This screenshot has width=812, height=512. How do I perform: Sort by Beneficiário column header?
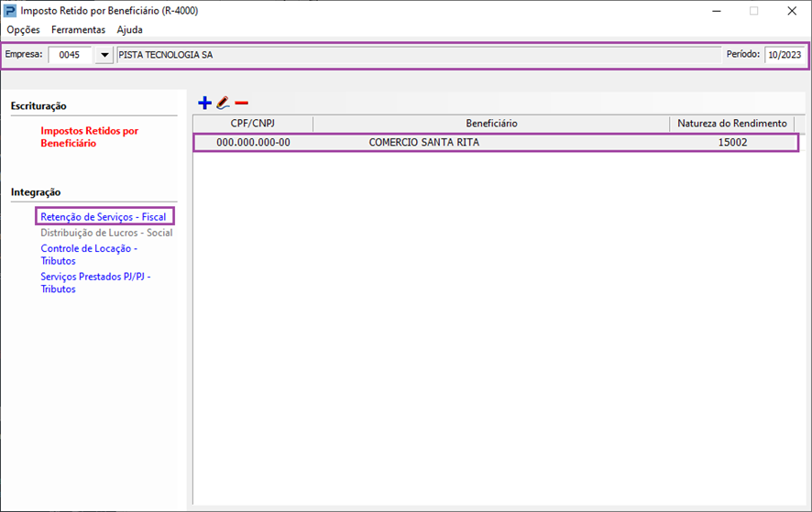(x=491, y=124)
